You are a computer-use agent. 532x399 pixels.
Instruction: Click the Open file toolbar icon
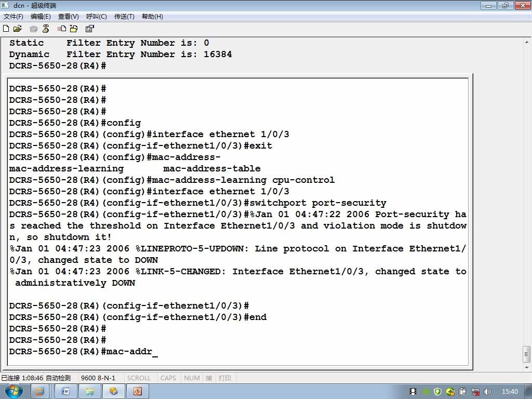tap(18, 29)
